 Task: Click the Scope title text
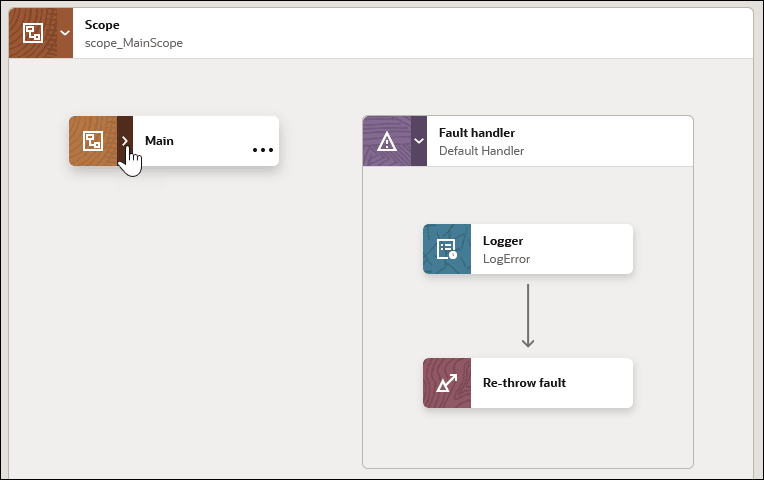click(x=102, y=24)
